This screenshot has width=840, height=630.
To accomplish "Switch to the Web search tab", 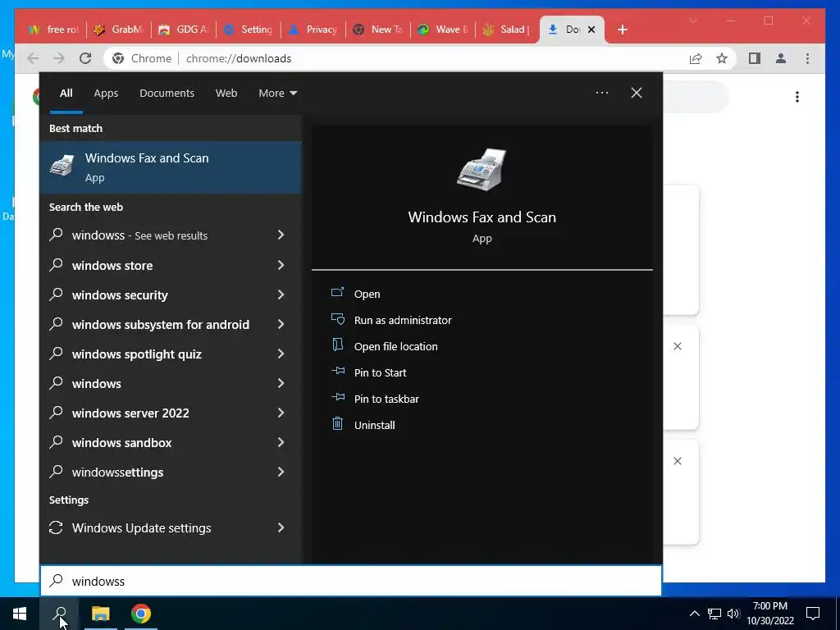I will click(x=226, y=94).
